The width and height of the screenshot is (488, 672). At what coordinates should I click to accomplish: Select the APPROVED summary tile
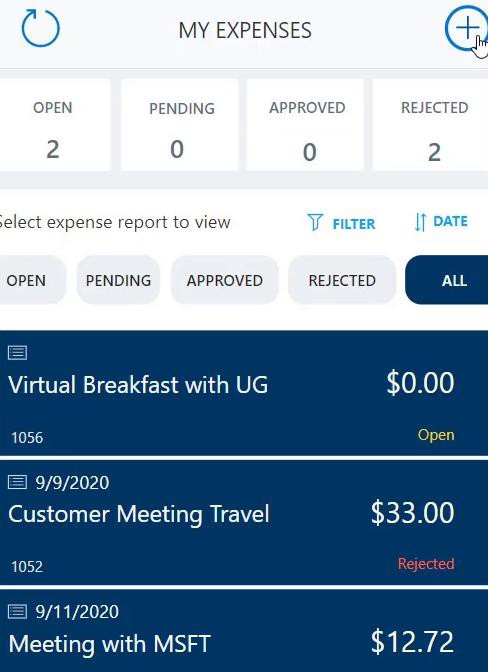pos(305,125)
